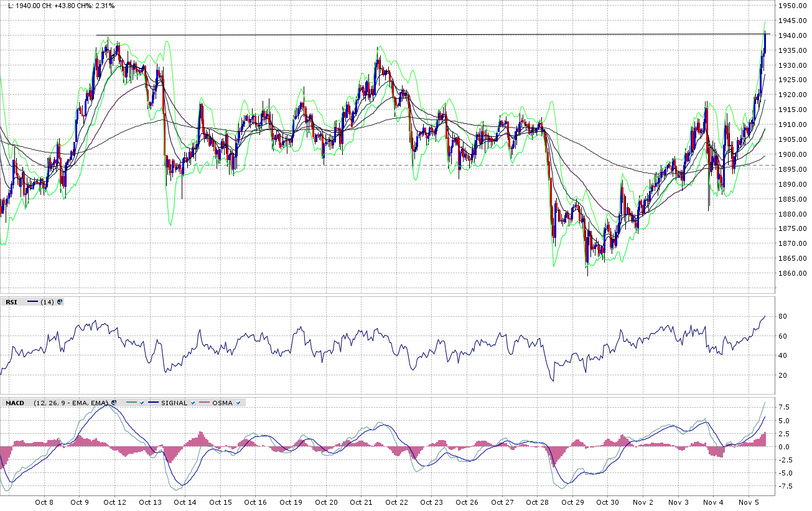
Task: Click the Oct 29 date label
Action: point(572,502)
